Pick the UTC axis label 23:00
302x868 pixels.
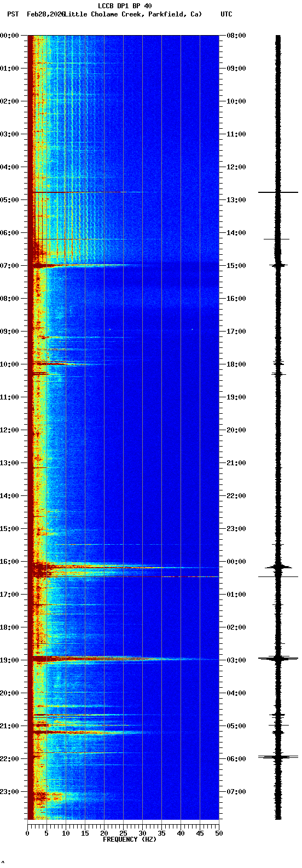pos(236,529)
